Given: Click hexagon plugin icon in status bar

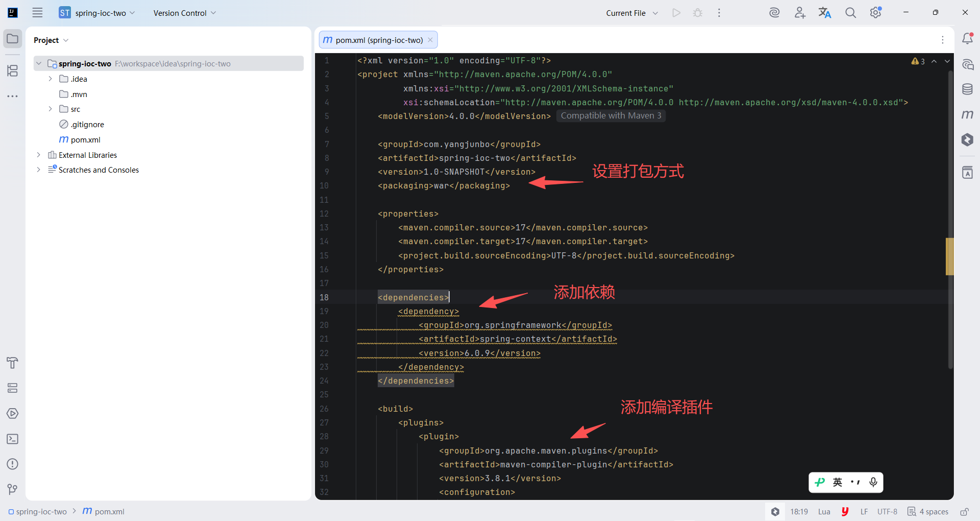Looking at the screenshot, I should tap(775, 512).
